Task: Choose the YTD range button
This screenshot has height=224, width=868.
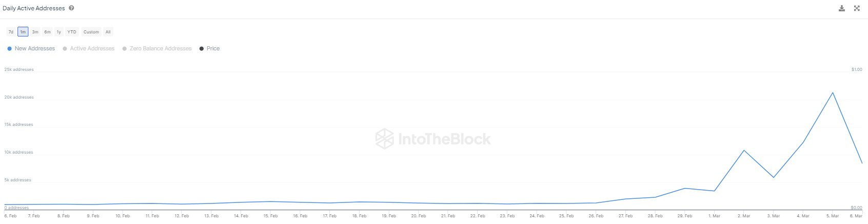Action: [x=72, y=32]
